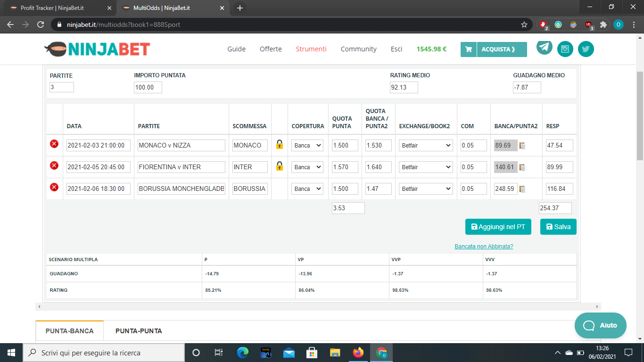Click the RATING MEDIO value field 92.13
644x362 pixels.
click(404, 87)
